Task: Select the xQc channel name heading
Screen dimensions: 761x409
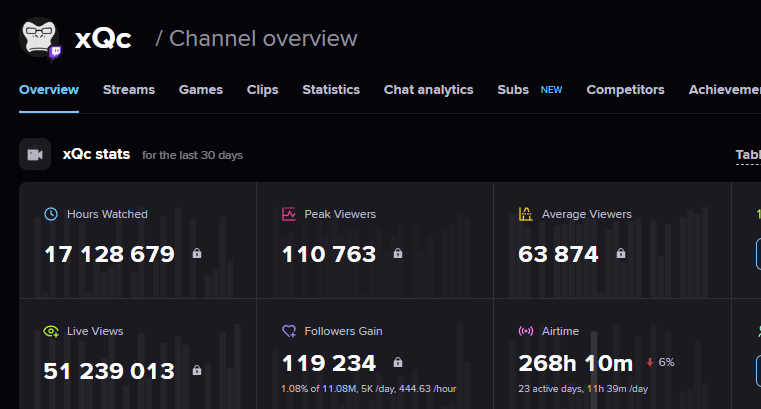Action: click(x=103, y=39)
